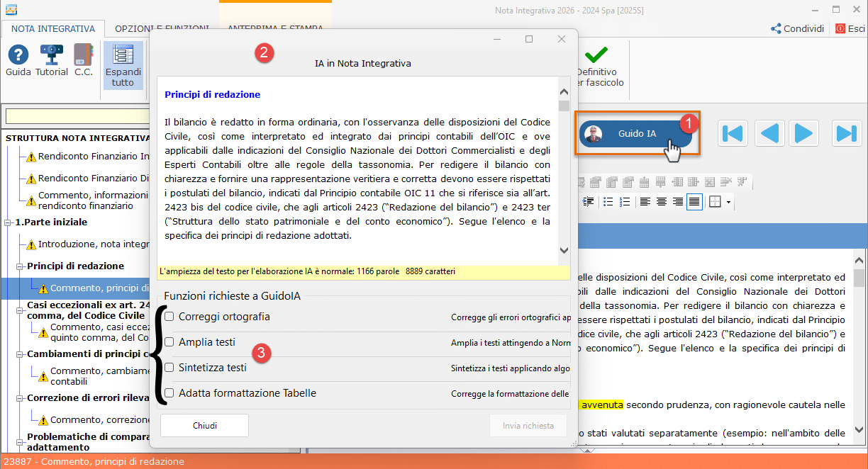Click the Invia richiesta button

click(528, 426)
